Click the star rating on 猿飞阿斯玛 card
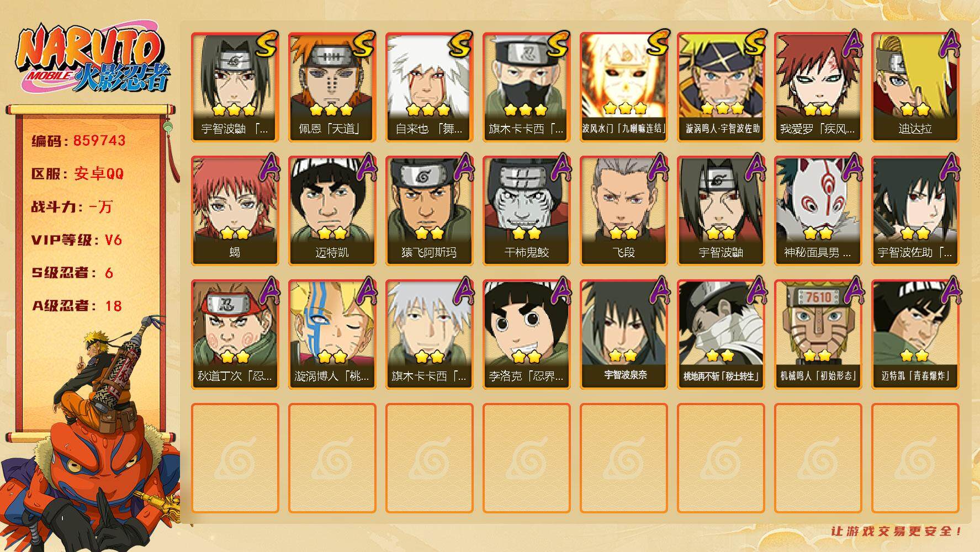This screenshot has height=552, width=980. click(x=429, y=233)
